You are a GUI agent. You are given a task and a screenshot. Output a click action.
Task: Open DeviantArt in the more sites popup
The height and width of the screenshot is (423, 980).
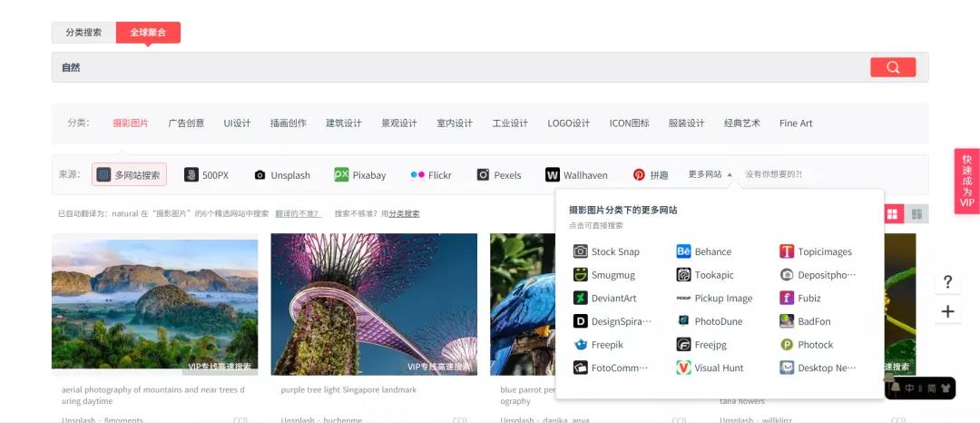click(604, 298)
